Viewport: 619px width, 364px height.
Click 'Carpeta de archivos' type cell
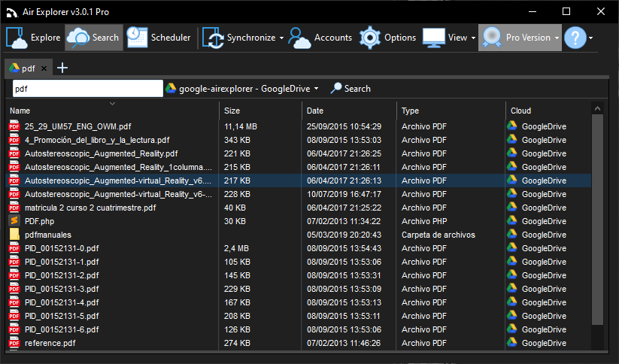click(438, 235)
